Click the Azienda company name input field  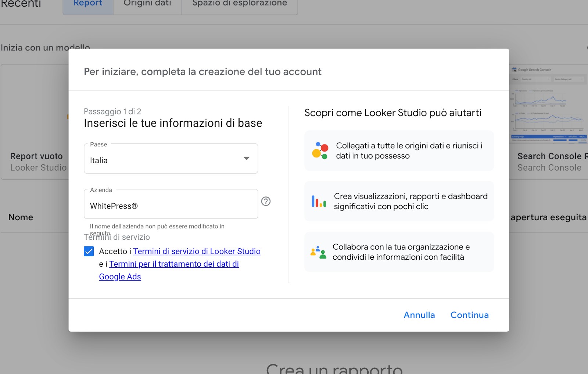click(x=171, y=204)
